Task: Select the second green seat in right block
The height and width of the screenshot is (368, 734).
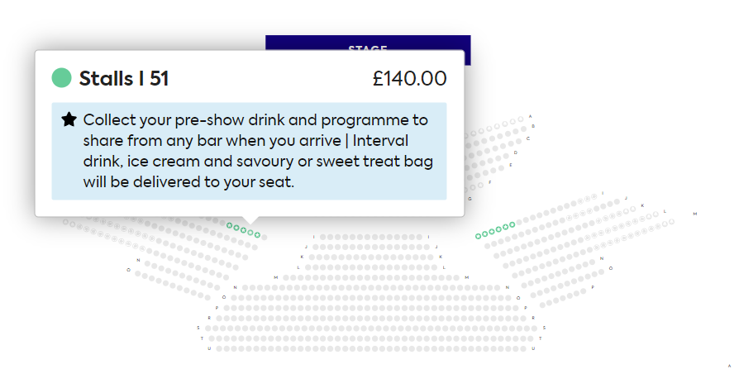Action: click(485, 234)
